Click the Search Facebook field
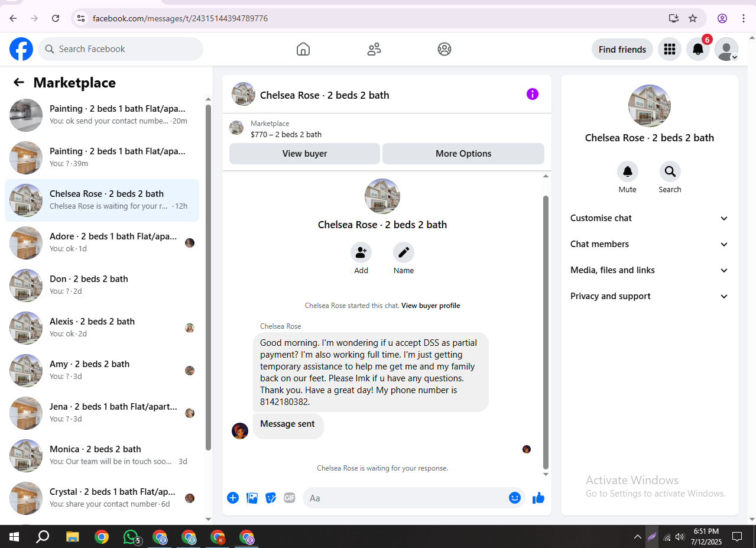 pos(121,49)
